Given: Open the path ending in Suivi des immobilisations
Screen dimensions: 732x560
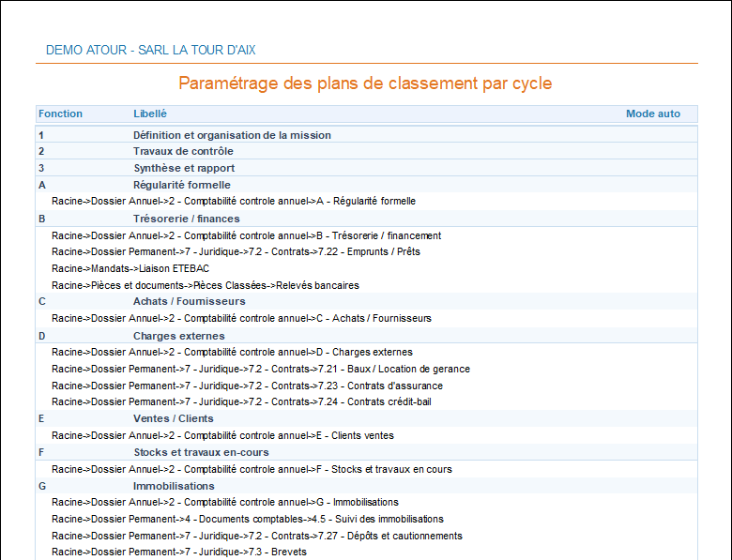Looking at the screenshot, I should (x=247, y=519).
